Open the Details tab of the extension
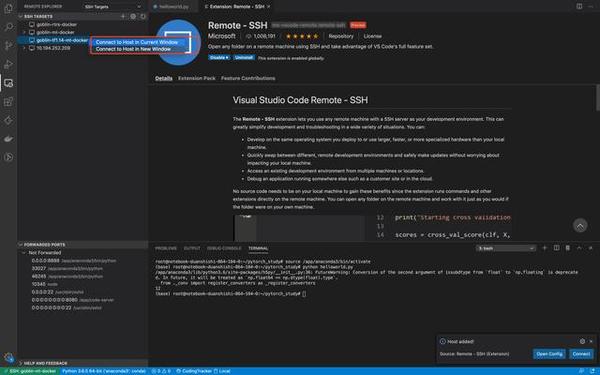 click(164, 78)
